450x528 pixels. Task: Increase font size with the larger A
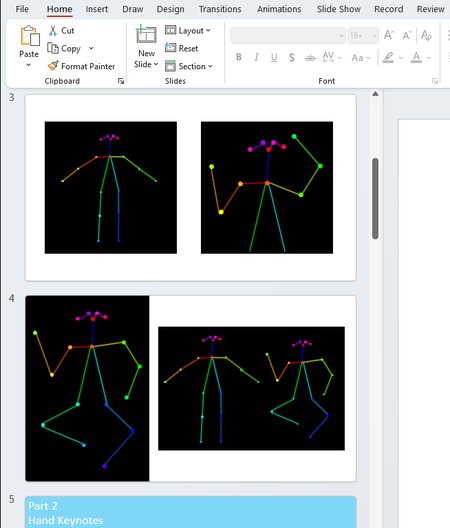click(x=388, y=35)
